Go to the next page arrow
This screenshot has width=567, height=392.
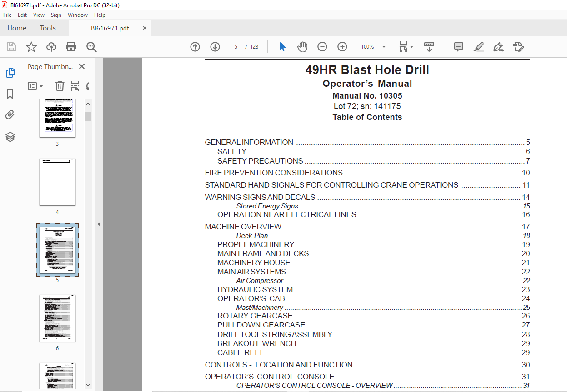click(x=215, y=47)
